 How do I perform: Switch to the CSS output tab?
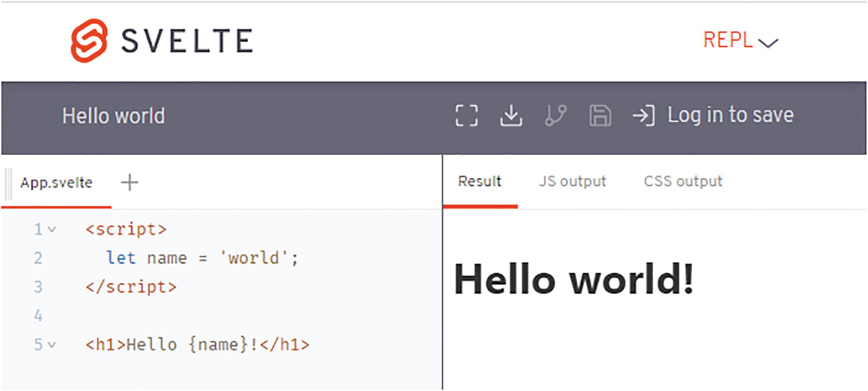point(683,181)
